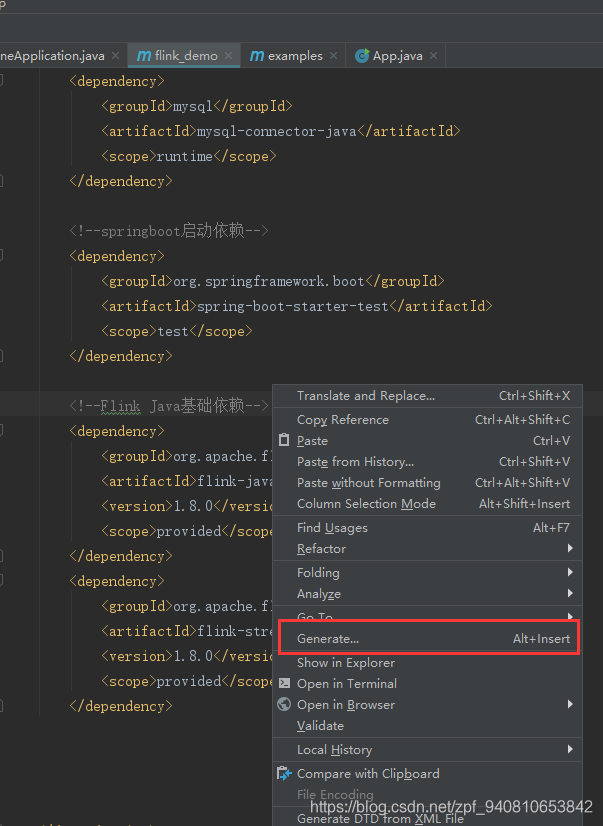603x826 pixels.
Task: Select Validate menu entry
Action: point(427,726)
